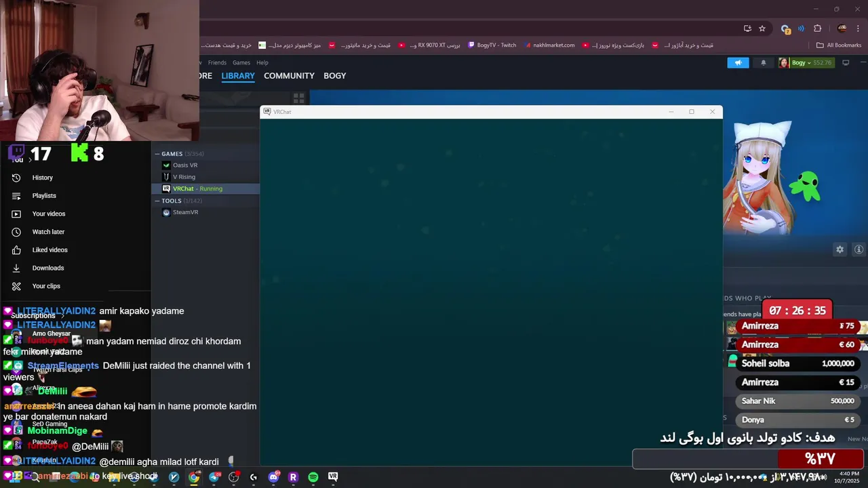Open the BogyTV - Twitch bookmark
This screenshot has height=488, width=868.
point(492,45)
